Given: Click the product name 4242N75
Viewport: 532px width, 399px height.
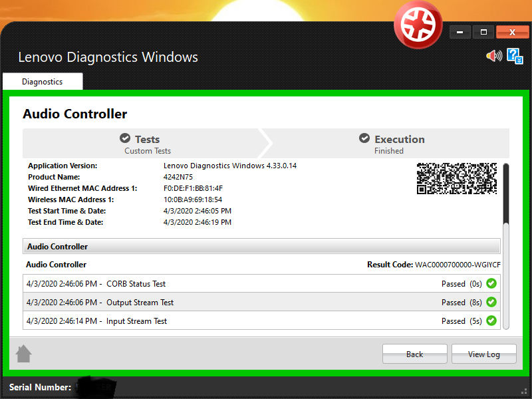Looking at the screenshot, I should pyautogui.click(x=178, y=177).
